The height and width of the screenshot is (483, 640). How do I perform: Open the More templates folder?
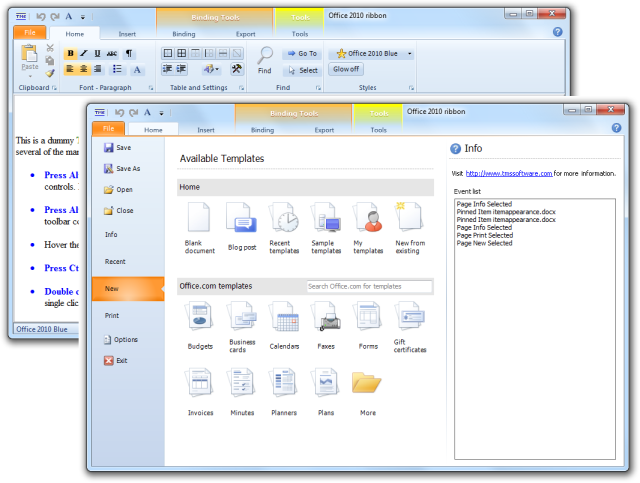pos(367,392)
